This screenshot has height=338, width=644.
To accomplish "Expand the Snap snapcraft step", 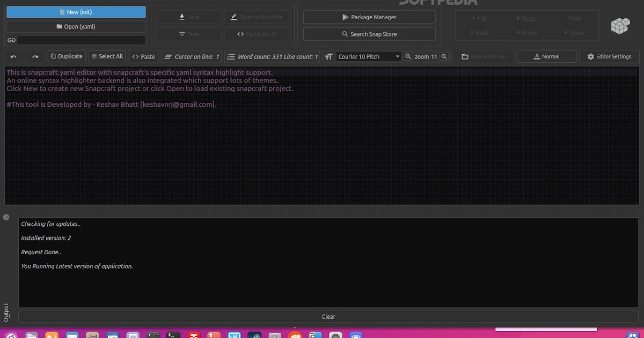I will [x=574, y=18].
